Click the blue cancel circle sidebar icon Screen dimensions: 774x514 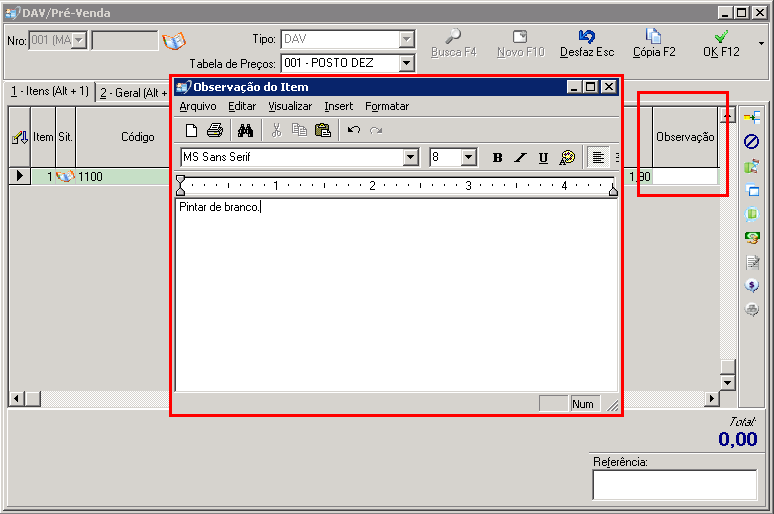[752, 142]
